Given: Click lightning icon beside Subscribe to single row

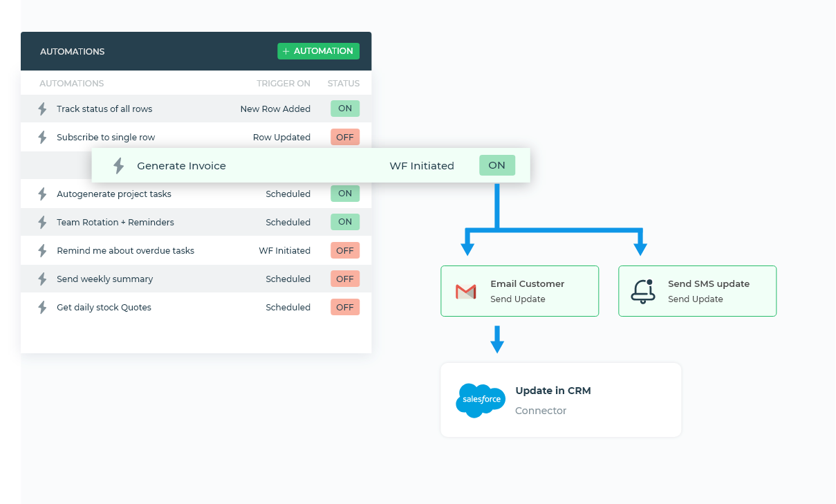Looking at the screenshot, I should 42,137.
